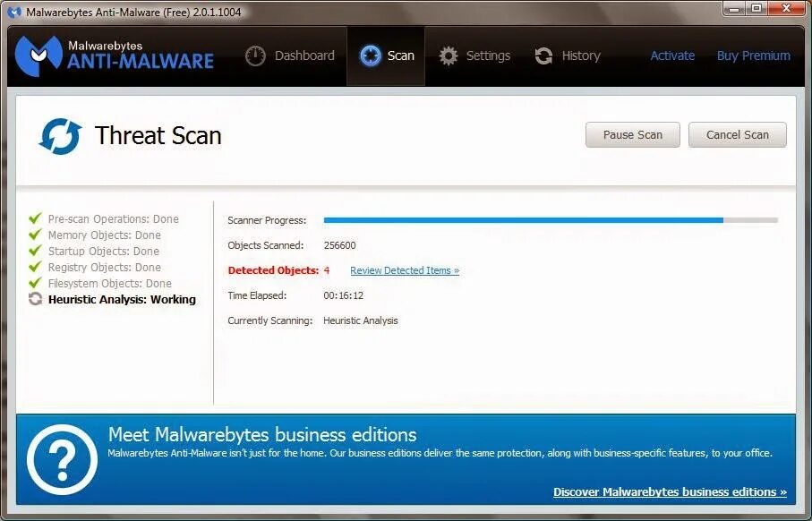Click the Filesystem Objects green checkmark
Screen dimensions: 812x521
(35, 282)
